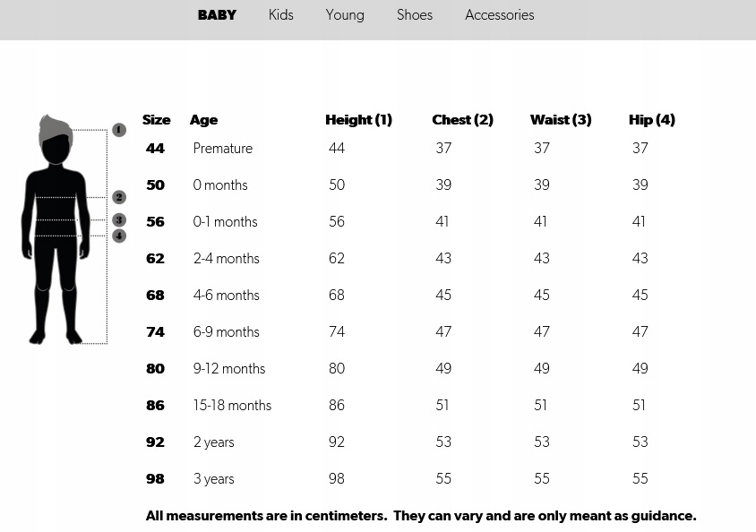The image size is (756, 532).
Task: Select the Shoes size tab
Action: [415, 15]
